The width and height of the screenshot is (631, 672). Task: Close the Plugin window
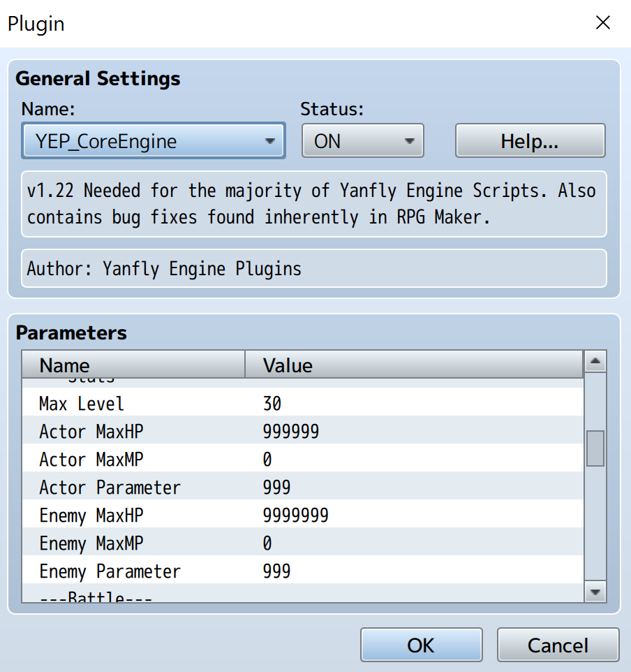tap(602, 23)
